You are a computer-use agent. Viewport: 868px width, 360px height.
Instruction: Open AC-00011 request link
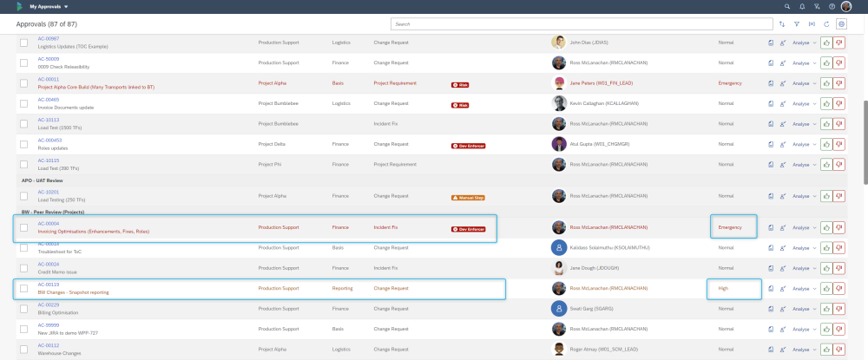point(48,79)
